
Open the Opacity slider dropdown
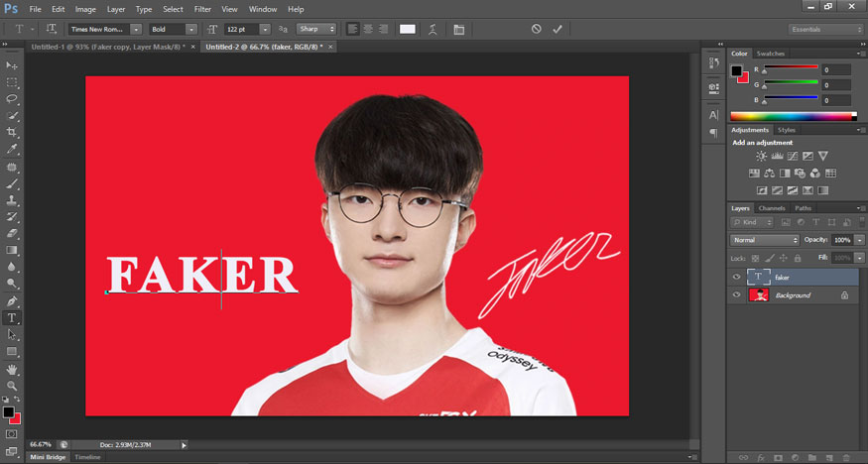pos(859,240)
